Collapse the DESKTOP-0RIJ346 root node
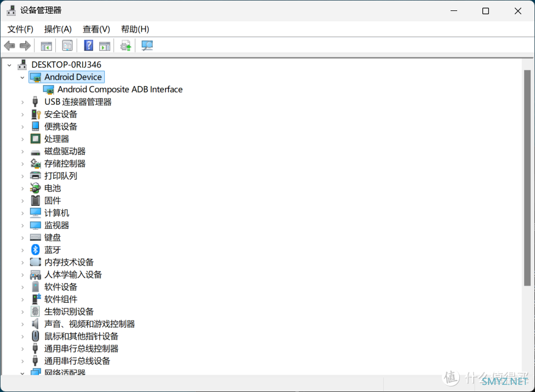This screenshot has height=392, width=535. pyautogui.click(x=9, y=65)
